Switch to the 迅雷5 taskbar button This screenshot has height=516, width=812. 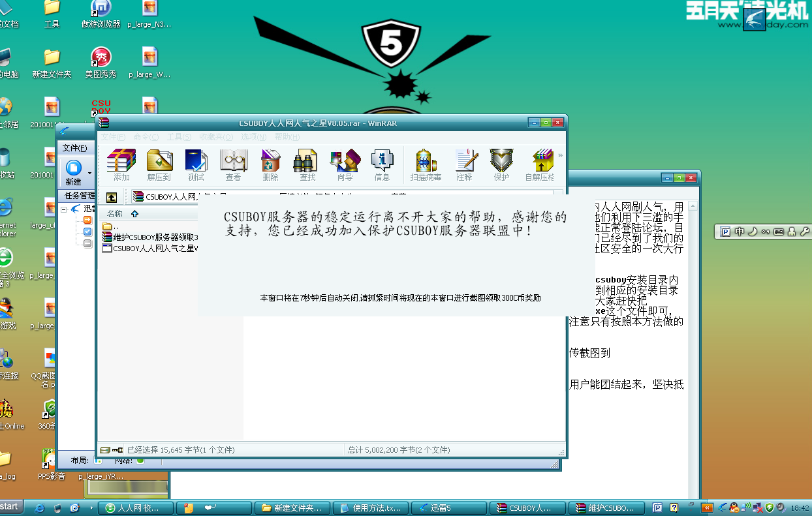(449, 508)
